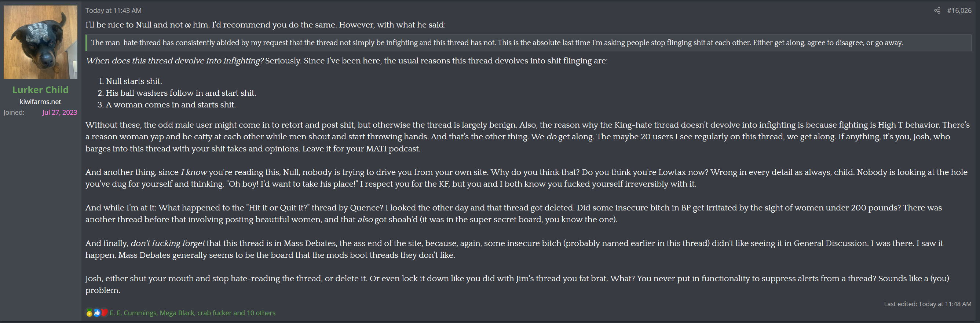Click the "Today at 11:43 AM" post timestamp
The height and width of the screenshot is (323, 980).
pyautogui.click(x=113, y=11)
